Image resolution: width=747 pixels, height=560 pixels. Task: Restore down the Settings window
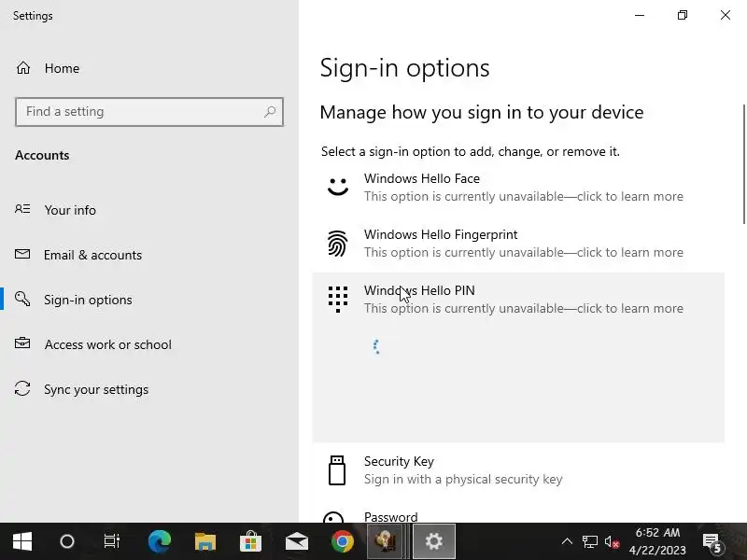click(x=683, y=15)
